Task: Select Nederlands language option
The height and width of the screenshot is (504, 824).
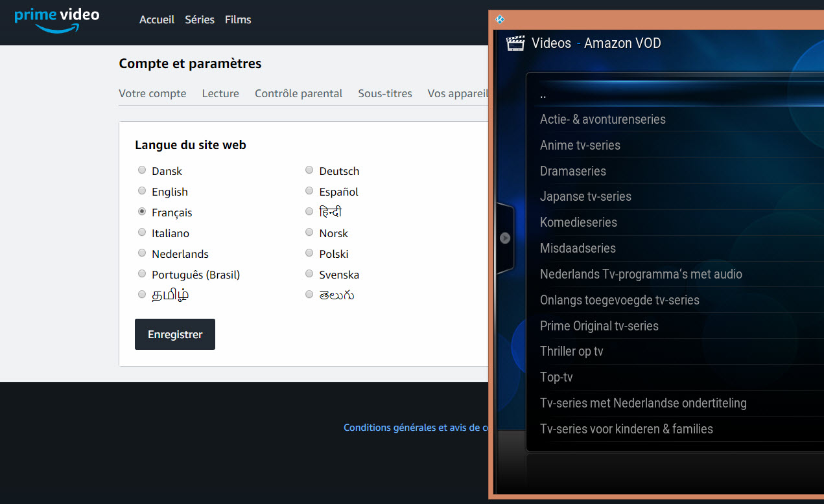Action: (x=141, y=253)
